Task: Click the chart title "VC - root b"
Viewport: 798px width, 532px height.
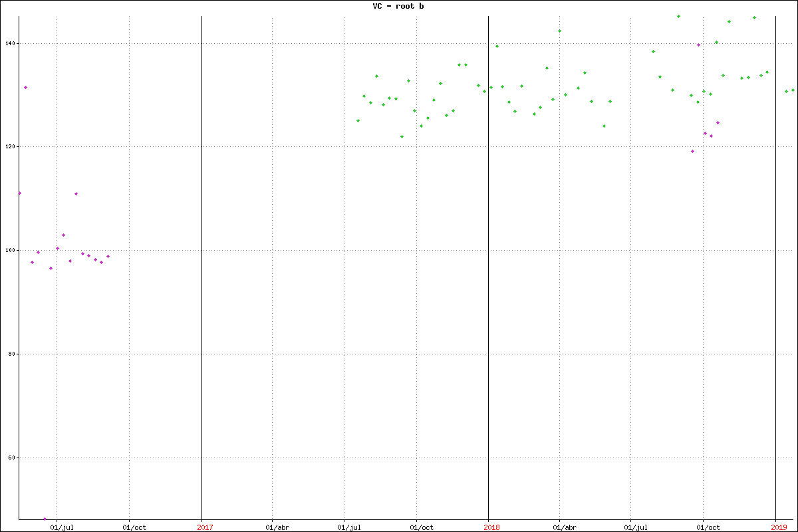Action: [398, 6]
